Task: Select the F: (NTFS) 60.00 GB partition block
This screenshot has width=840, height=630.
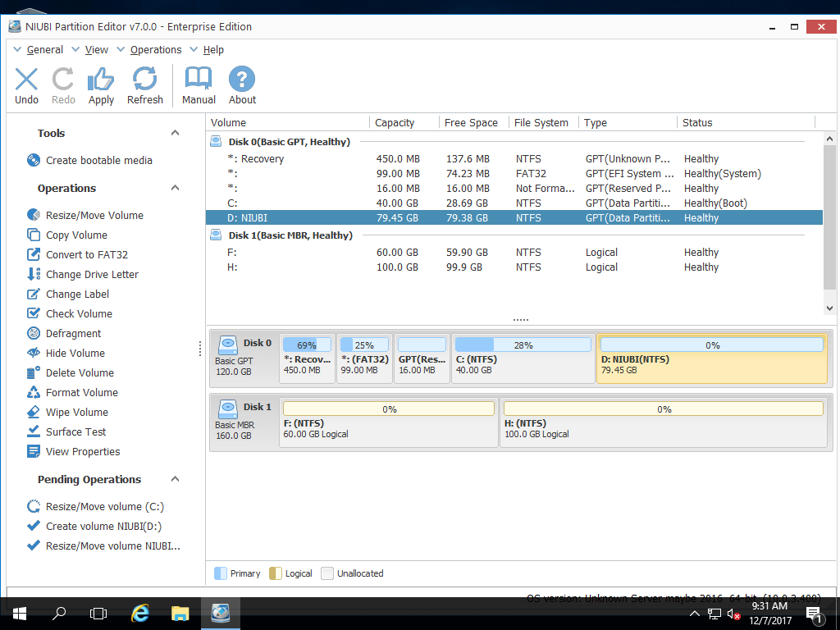Action: coord(388,422)
